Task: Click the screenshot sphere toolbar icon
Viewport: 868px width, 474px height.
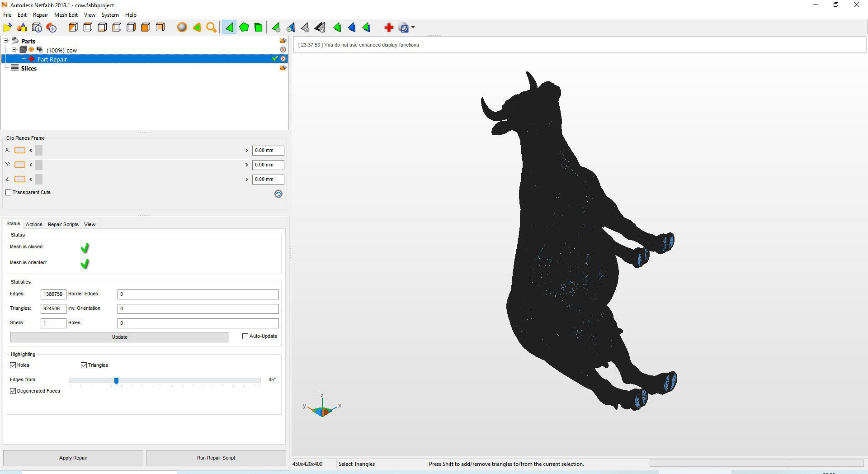Action: click(404, 28)
